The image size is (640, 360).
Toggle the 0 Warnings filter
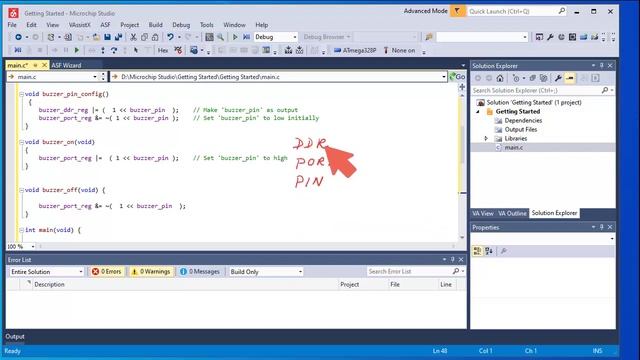tap(151, 271)
